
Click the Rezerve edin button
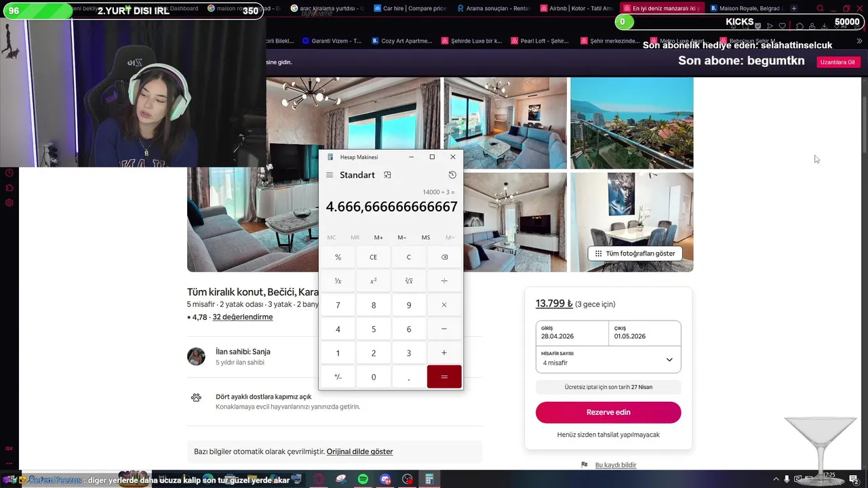pos(608,412)
